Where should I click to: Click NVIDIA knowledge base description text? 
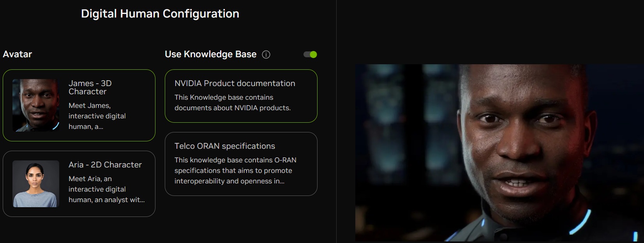(x=232, y=102)
